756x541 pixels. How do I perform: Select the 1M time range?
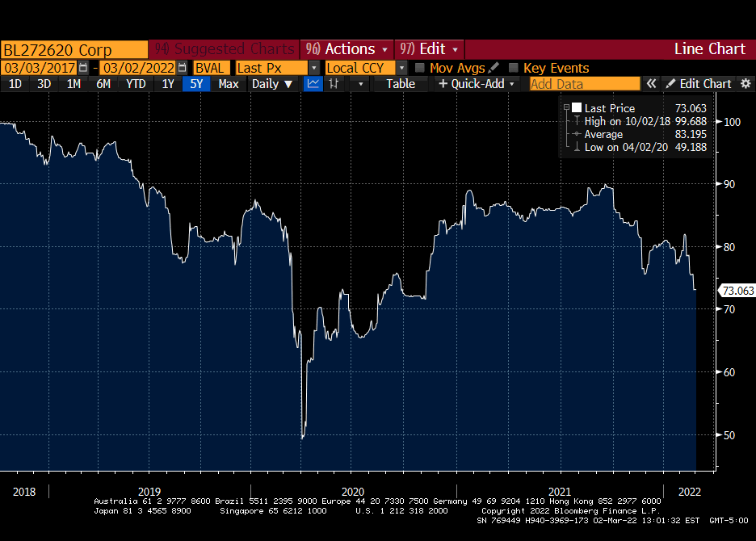[73, 84]
